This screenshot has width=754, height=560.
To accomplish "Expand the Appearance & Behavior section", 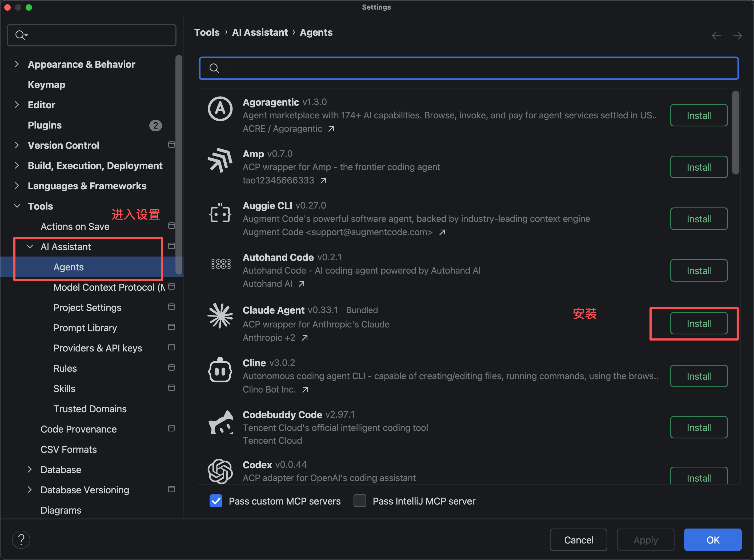I will [17, 64].
